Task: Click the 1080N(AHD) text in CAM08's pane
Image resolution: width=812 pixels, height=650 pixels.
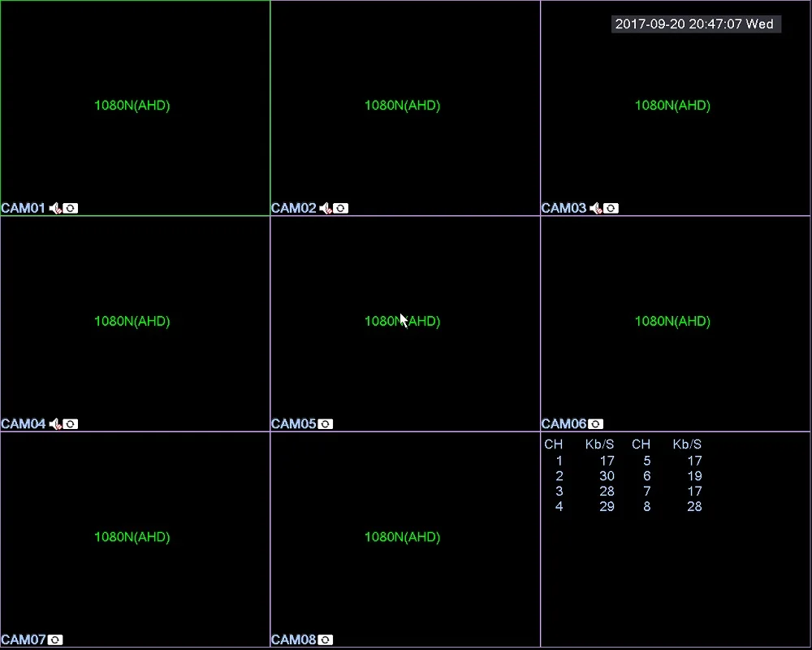Action: (403, 537)
